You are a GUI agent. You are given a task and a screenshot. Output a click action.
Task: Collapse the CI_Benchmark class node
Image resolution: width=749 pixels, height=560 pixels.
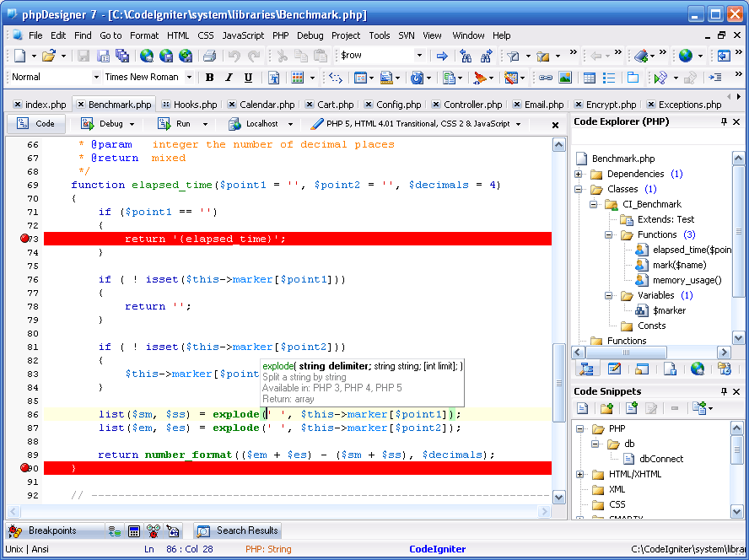[x=593, y=204]
